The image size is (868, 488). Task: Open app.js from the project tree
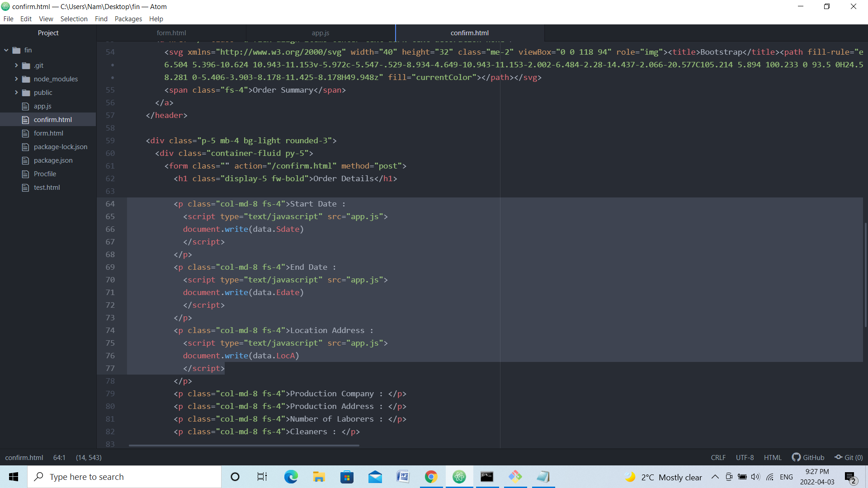(42, 106)
